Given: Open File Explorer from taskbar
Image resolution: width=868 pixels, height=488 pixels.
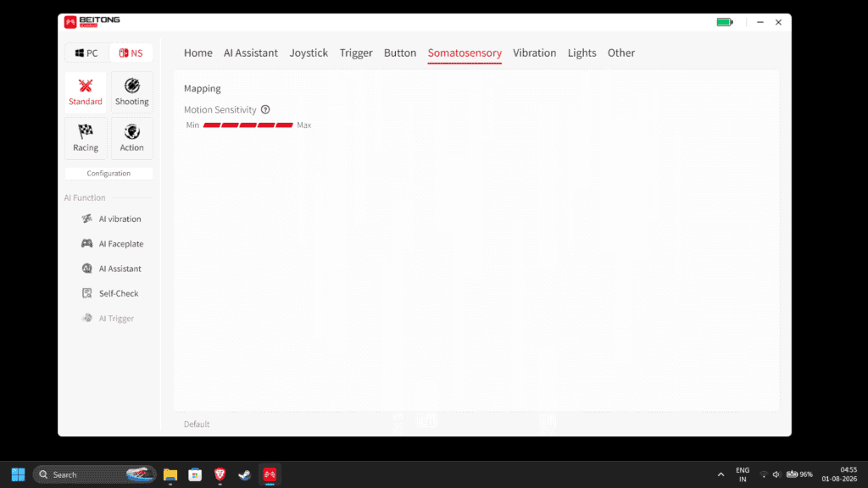Looking at the screenshot, I should [x=170, y=474].
